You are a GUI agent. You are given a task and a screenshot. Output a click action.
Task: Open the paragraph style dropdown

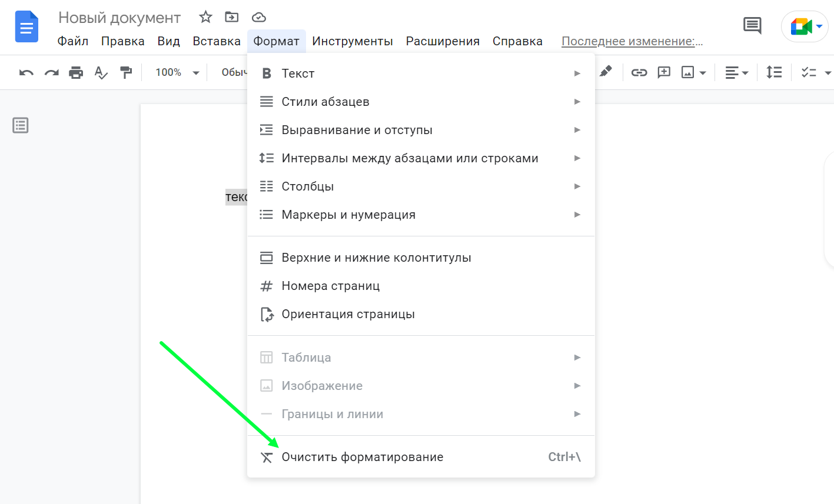233,72
